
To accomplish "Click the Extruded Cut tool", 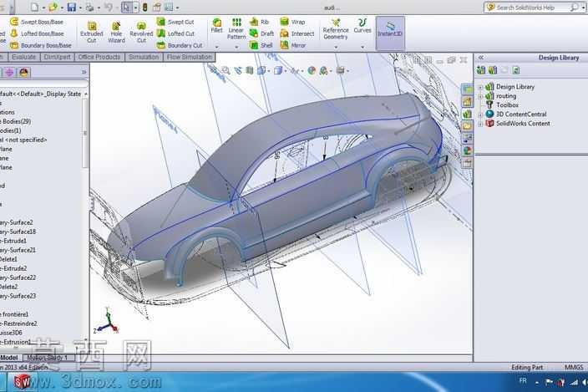I will [x=92, y=33].
